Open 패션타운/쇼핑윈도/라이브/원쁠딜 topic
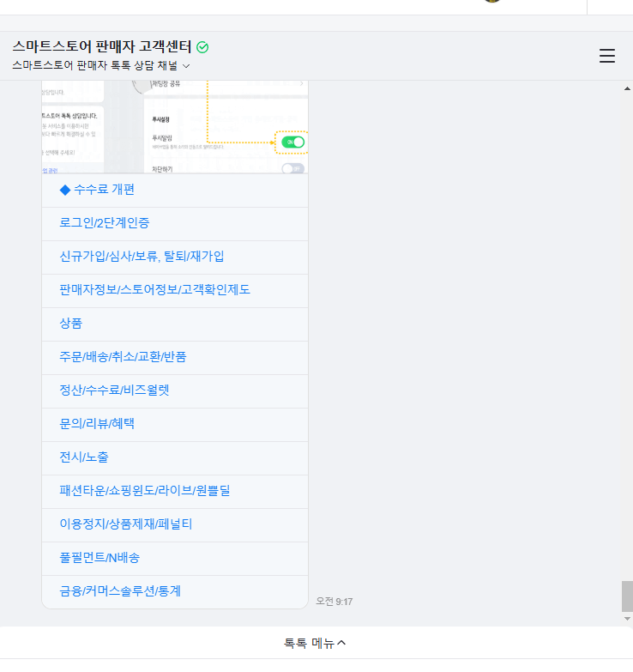 pyautogui.click(x=175, y=492)
